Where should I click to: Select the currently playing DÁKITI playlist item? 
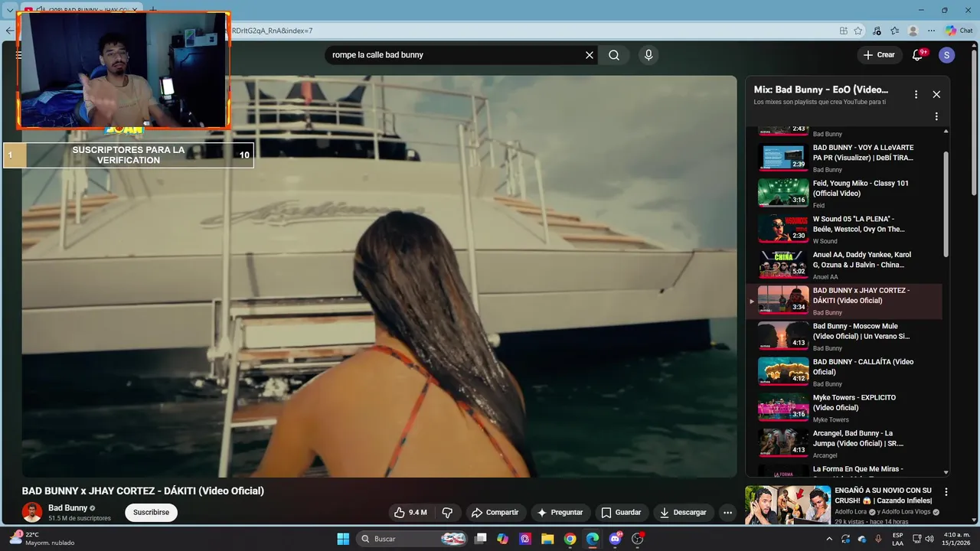pyautogui.click(x=844, y=301)
